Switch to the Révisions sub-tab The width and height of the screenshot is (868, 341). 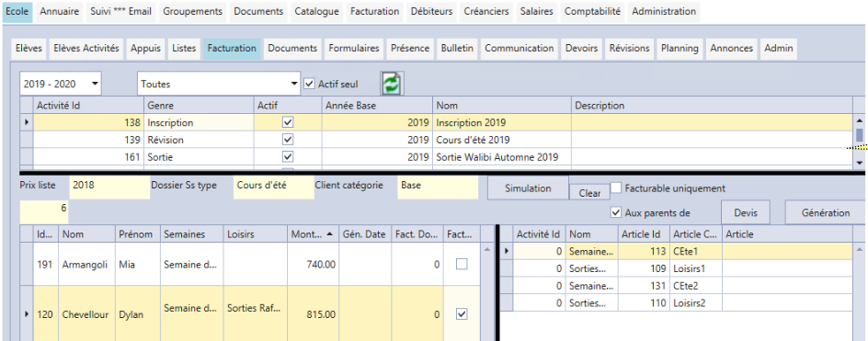pyautogui.click(x=630, y=48)
